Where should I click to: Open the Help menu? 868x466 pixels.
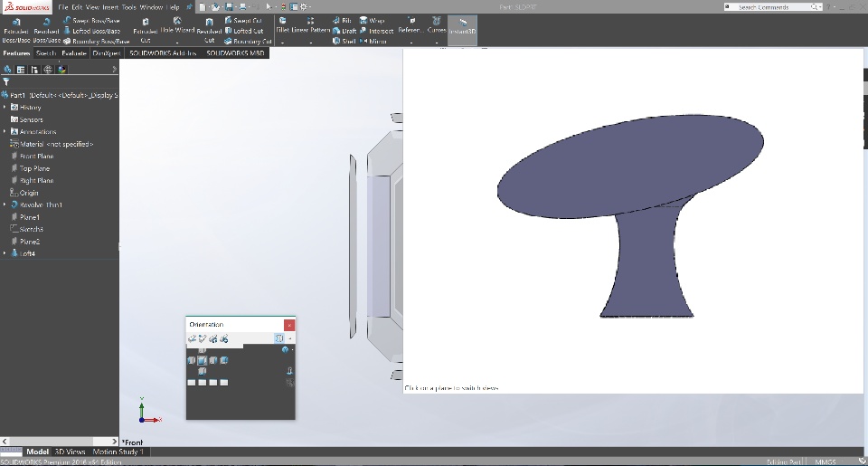(x=174, y=7)
